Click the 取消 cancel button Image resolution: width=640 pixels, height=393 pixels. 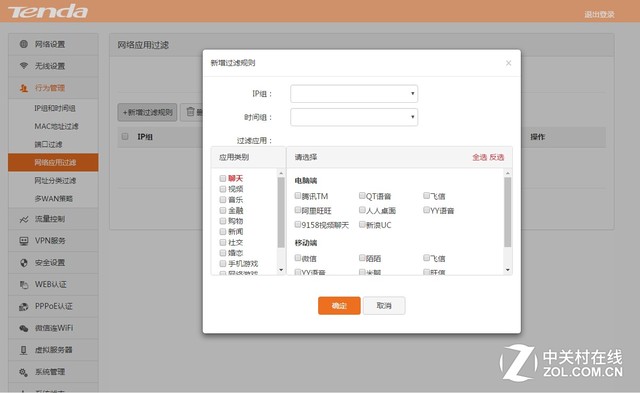[384, 306]
